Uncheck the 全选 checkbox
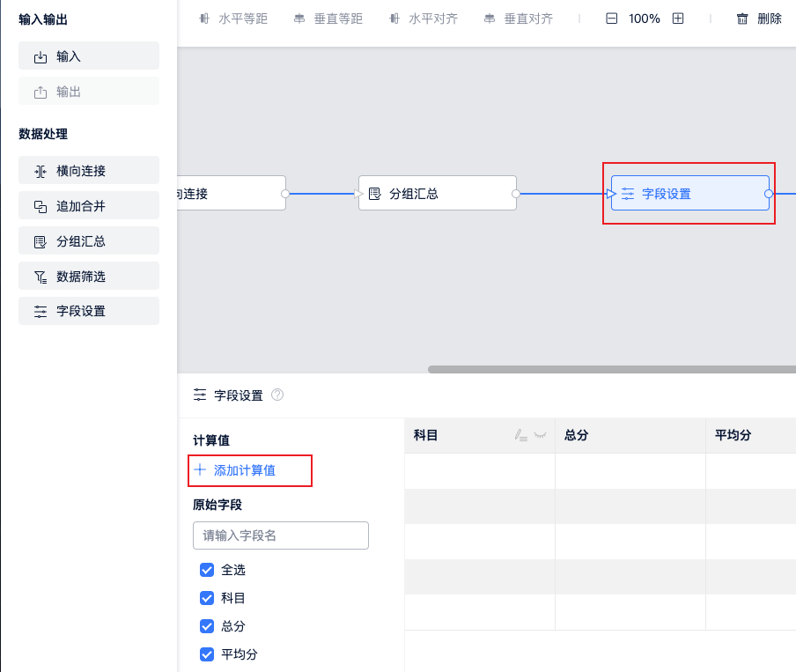Image resolution: width=796 pixels, height=672 pixels. (x=208, y=570)
